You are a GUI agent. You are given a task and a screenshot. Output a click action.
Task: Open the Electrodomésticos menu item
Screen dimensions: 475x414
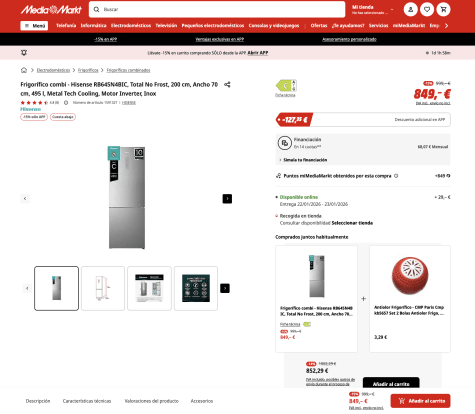tap(131, 26)
